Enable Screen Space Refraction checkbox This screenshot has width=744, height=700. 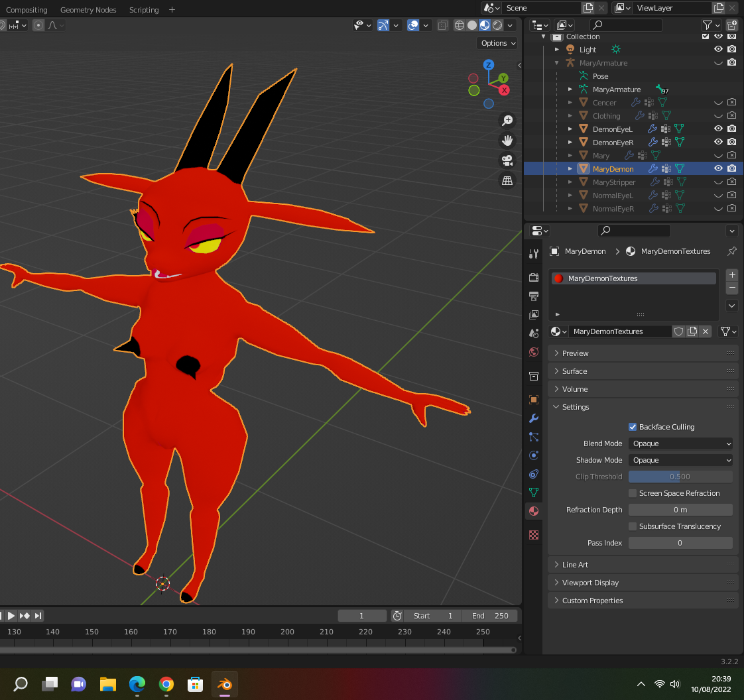coord(633,493)
